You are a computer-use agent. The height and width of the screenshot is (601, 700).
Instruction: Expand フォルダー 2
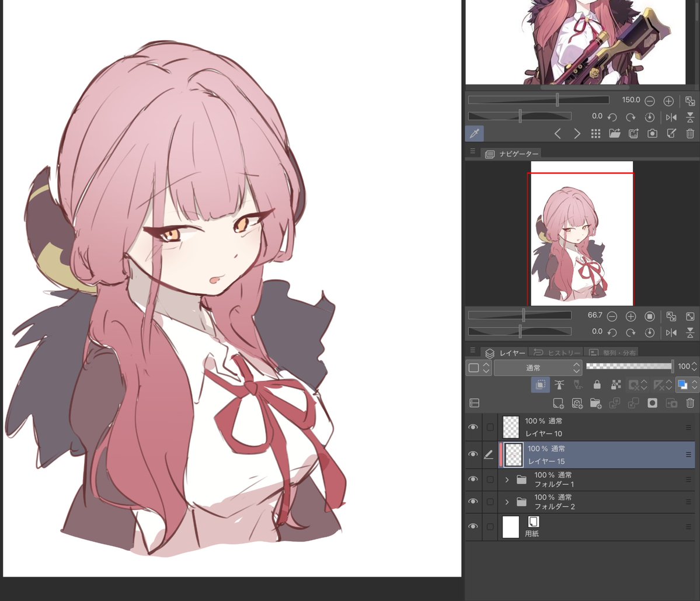(507, 502)
